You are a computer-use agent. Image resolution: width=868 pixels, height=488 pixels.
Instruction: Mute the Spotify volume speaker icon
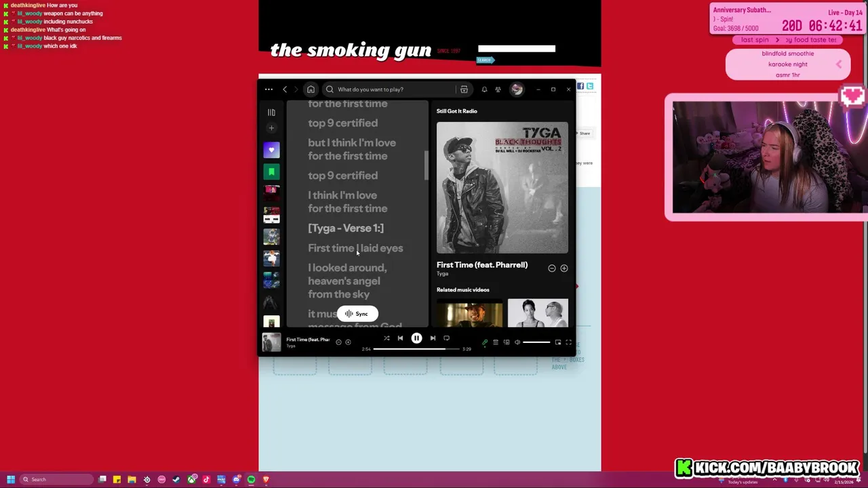[517, 342]
